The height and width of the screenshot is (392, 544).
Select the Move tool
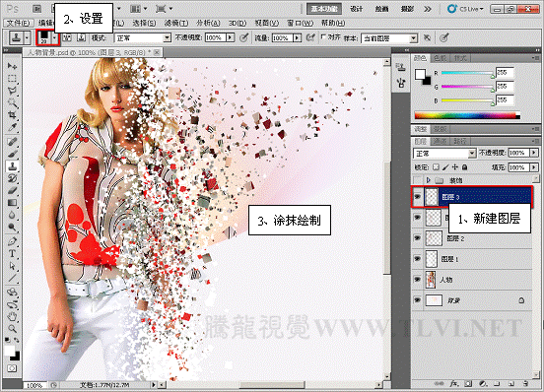13,66
